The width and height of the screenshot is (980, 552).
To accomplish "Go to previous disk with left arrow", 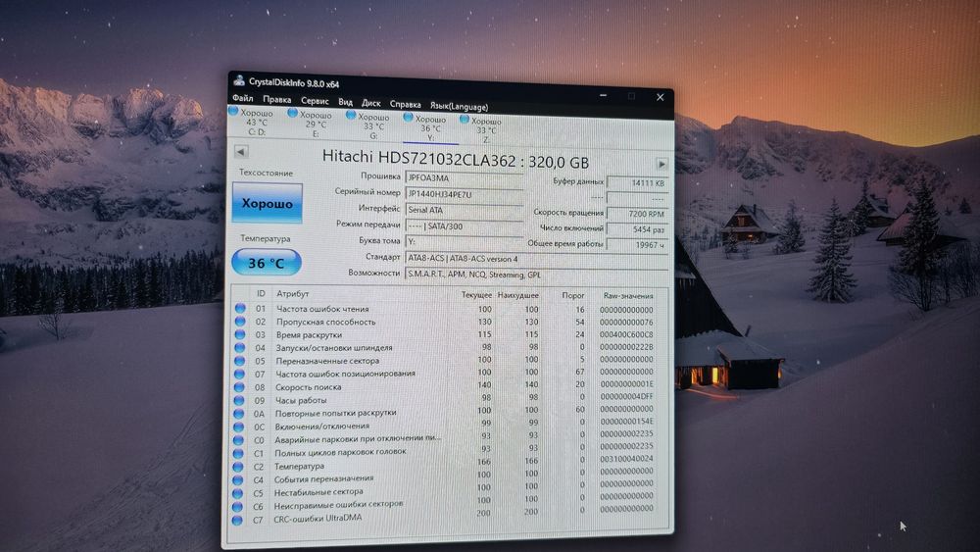I will pos(241,151).
